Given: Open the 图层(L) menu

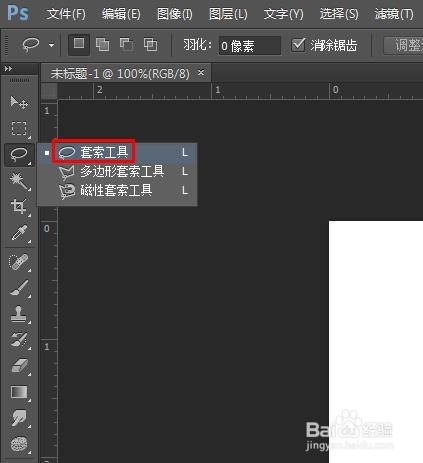Looking at the screenshot, I should (228, 14).
